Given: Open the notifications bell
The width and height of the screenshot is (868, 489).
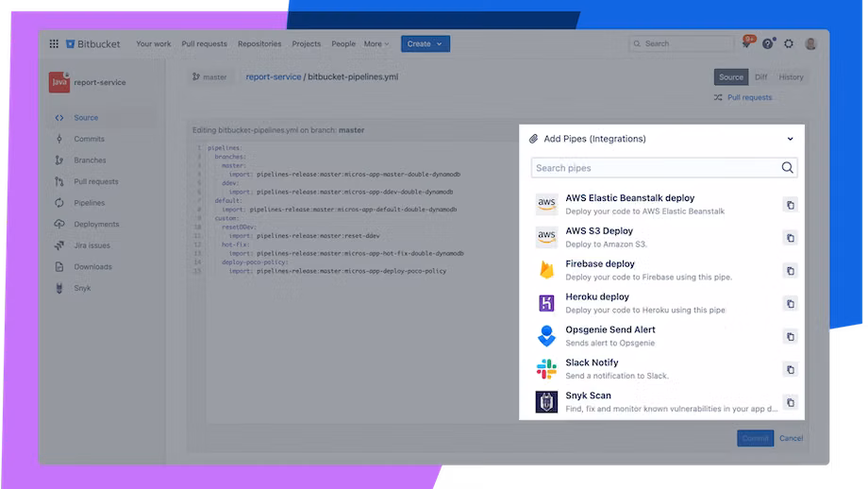Looking at the screenshot, I should pyautogui.click(x=746, y=44).
